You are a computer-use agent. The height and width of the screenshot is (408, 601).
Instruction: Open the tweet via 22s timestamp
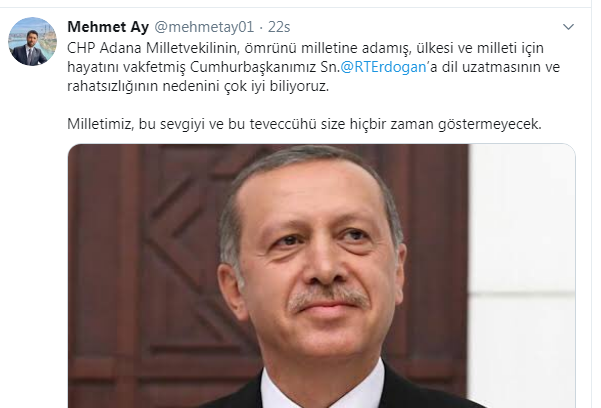(x=279, y=27)
